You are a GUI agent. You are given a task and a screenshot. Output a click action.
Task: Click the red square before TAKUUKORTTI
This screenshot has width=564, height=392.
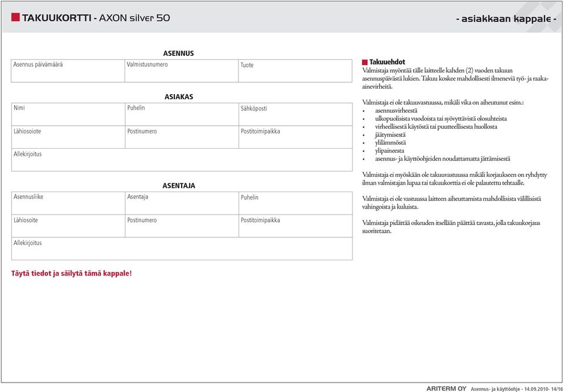(x=15, y=17)
